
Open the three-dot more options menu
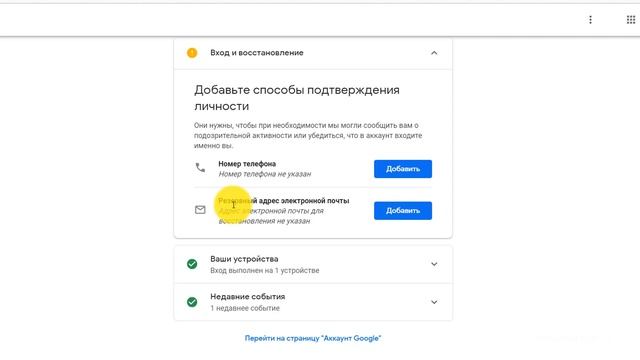coord(590,20)
